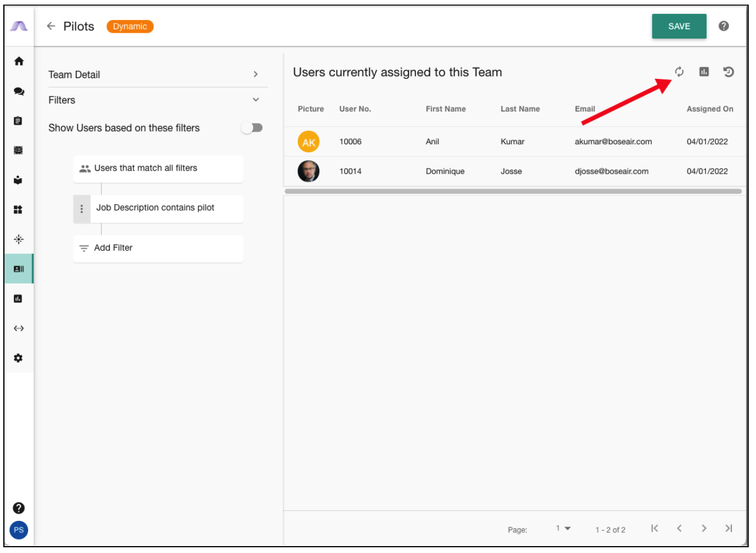Sort by the First Name column header
This screenshot has width=756, height=553.
click(x=446, y=109)
